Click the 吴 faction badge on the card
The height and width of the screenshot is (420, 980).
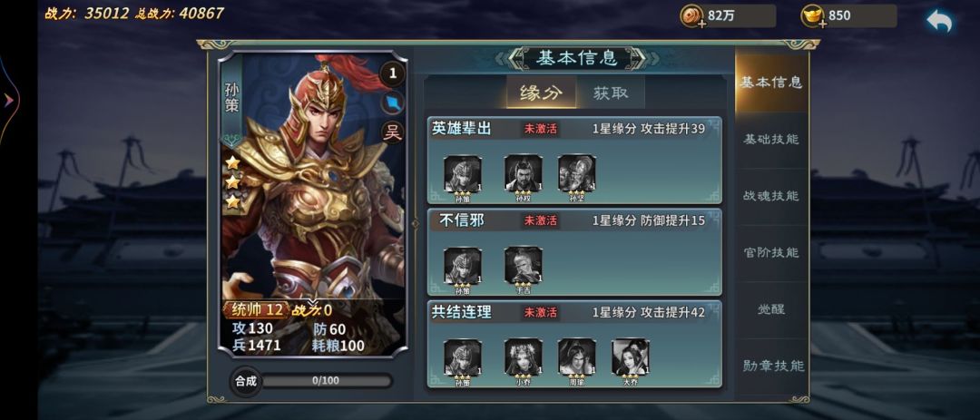tap(393, 132)
